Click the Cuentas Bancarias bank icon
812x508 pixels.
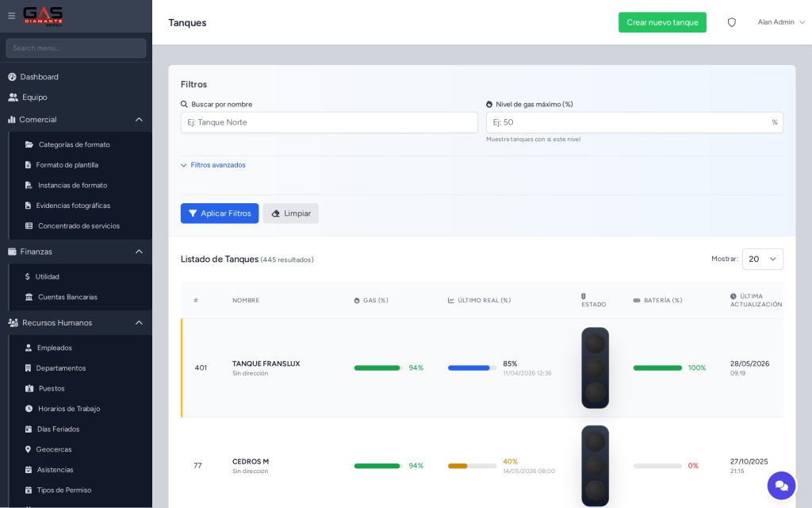click(29, 297)
